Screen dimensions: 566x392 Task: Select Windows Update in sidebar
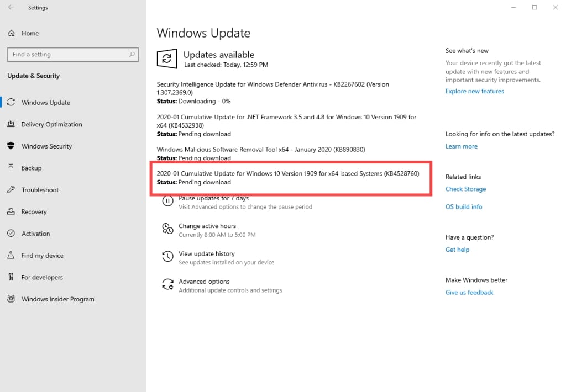(x=45, y=103)
